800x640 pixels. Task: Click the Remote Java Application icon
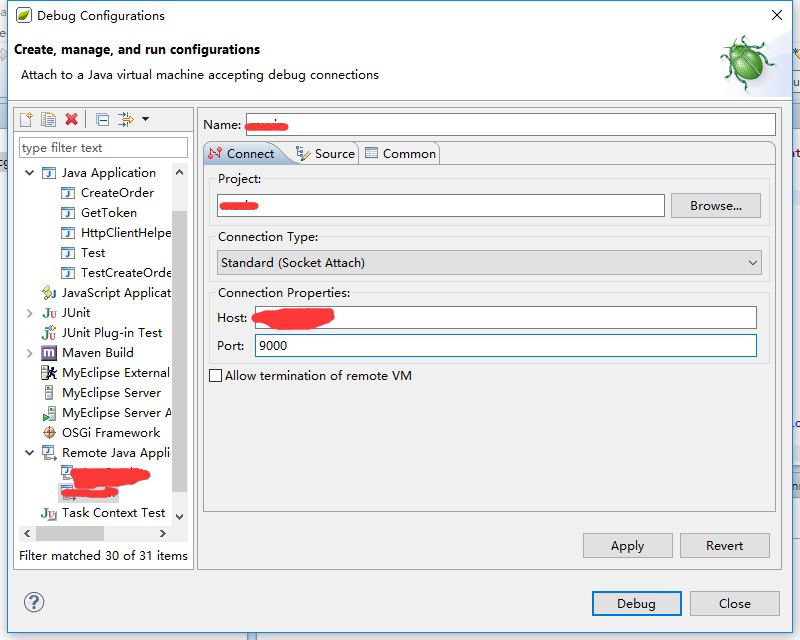49,453
